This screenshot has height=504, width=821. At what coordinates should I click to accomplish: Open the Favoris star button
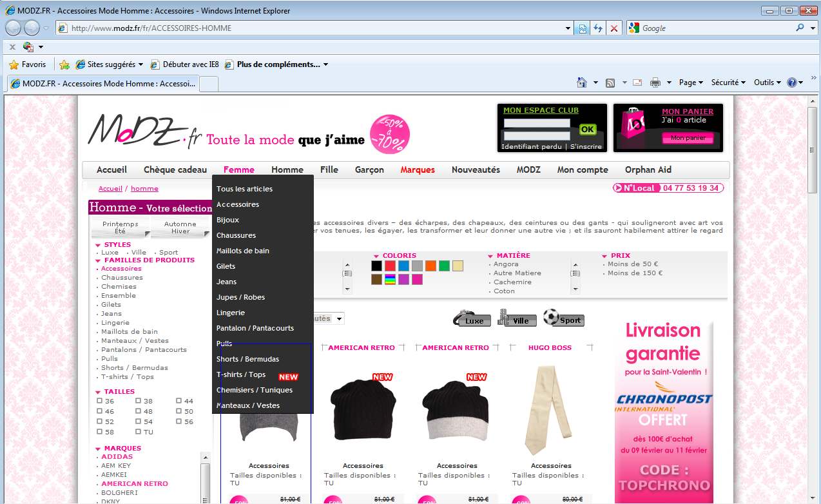[28, 64]
